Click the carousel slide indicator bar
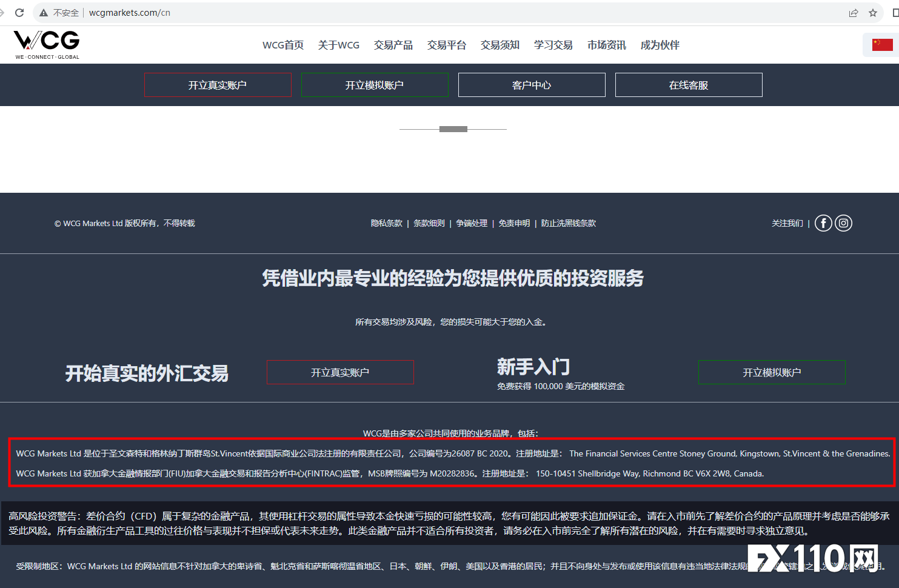The image size is (899, 588). coord(453,129)
